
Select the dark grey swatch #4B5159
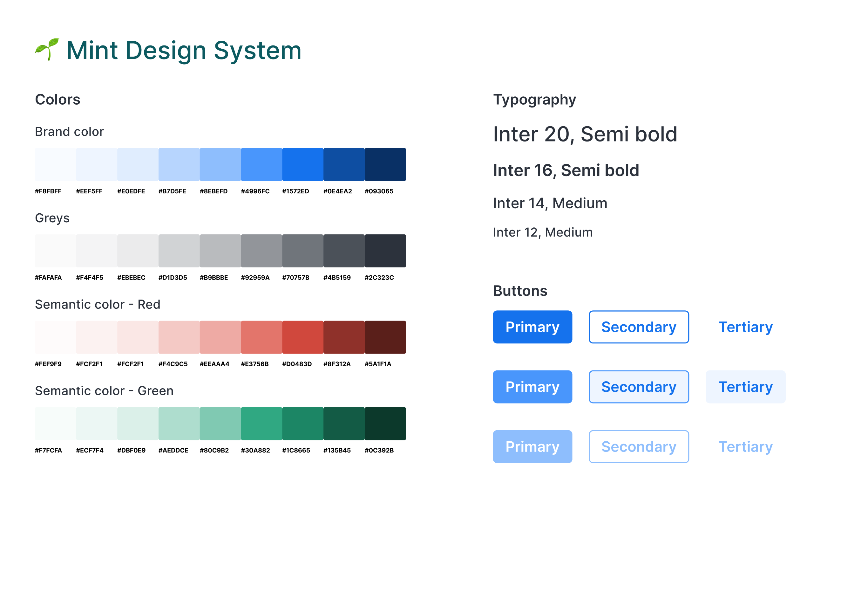click(344, 251)
